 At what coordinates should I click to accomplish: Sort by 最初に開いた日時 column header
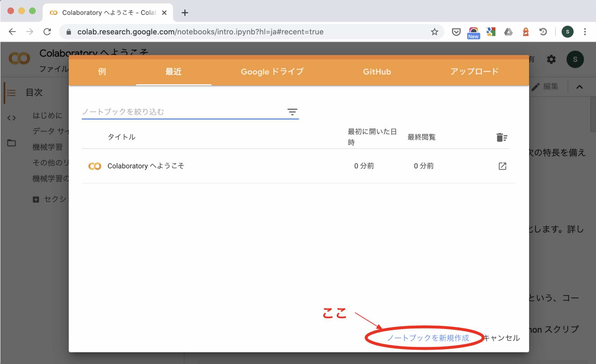(x=372, y=137)
